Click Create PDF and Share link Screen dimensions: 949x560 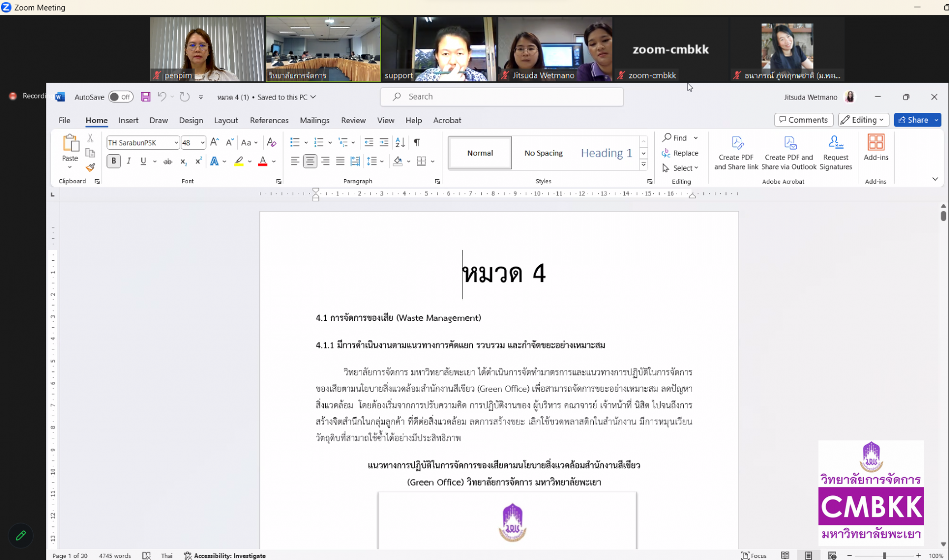pos(736,153)
